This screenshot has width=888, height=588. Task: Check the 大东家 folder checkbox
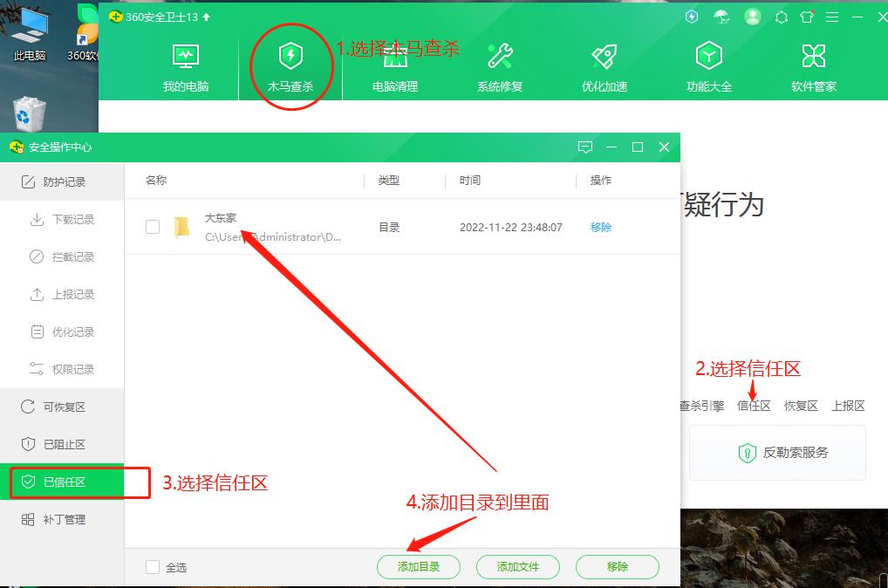[153, 227]
